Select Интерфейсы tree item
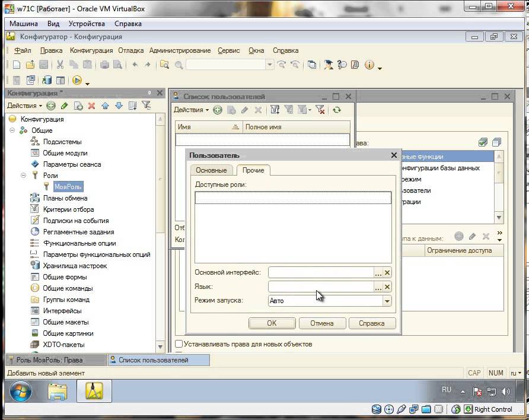Viewport: 529px width, 420px height. point(62,311)
